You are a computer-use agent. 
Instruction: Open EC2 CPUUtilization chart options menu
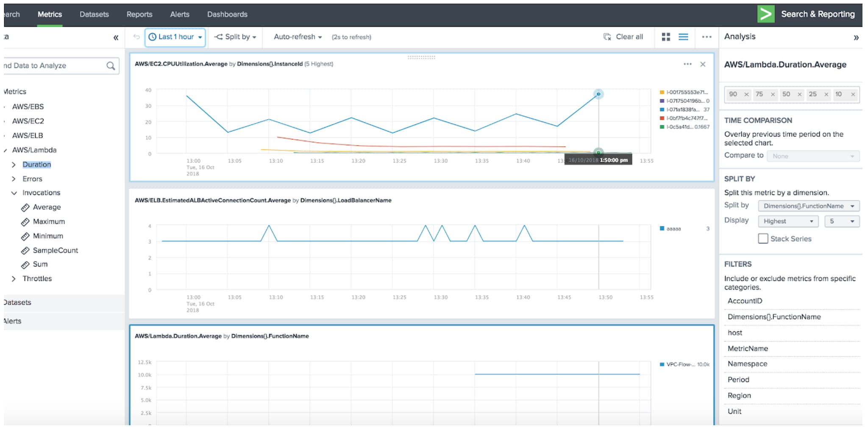(687, 64)
